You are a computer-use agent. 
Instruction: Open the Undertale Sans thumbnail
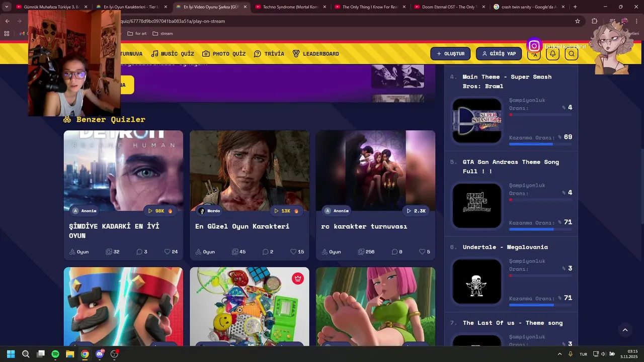(477, 282)
